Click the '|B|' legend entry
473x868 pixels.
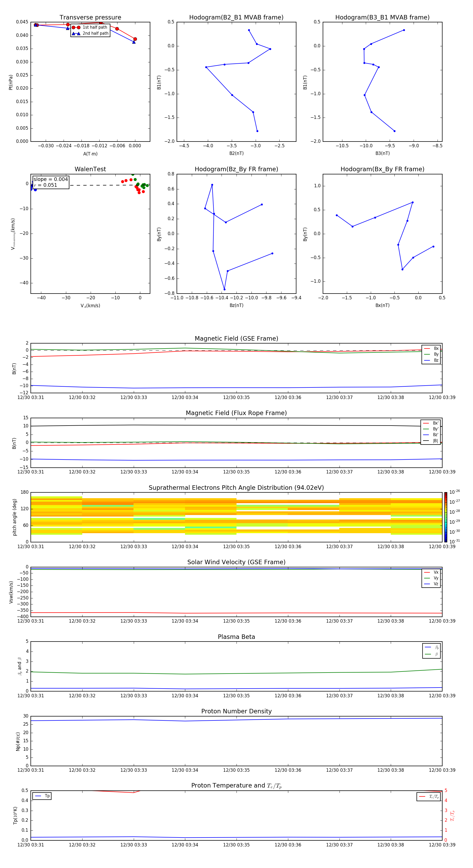tap(431, 441)
